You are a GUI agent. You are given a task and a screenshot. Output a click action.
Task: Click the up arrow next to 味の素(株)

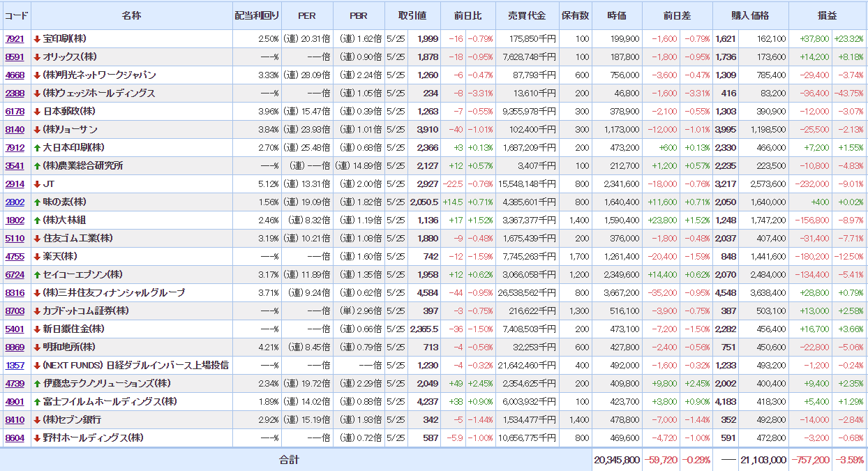tap(37, 202)
